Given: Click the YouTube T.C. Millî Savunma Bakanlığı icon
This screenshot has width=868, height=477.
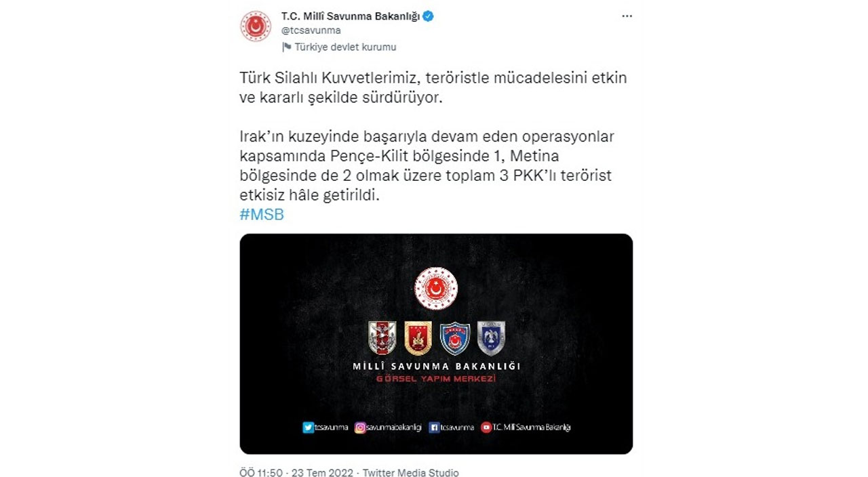Looking at the screenshot, I should click(486, 427).
